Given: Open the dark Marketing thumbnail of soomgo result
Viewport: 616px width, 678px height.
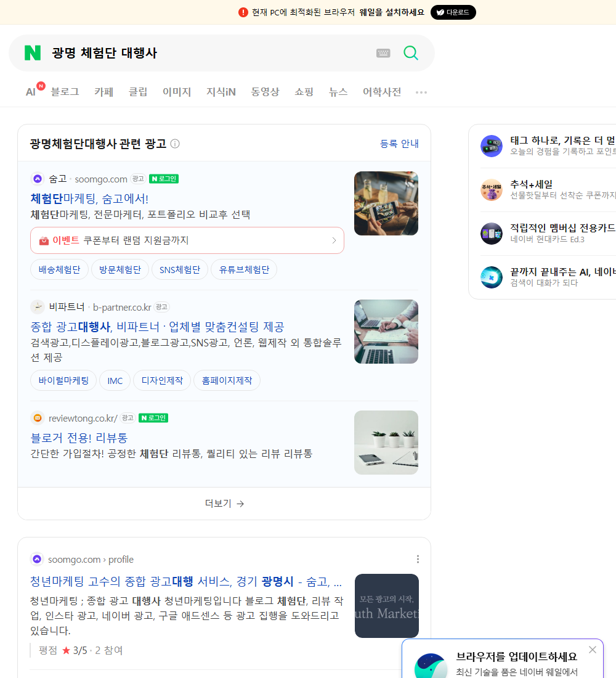Looking at the screenshot, I should click(386, 606).
